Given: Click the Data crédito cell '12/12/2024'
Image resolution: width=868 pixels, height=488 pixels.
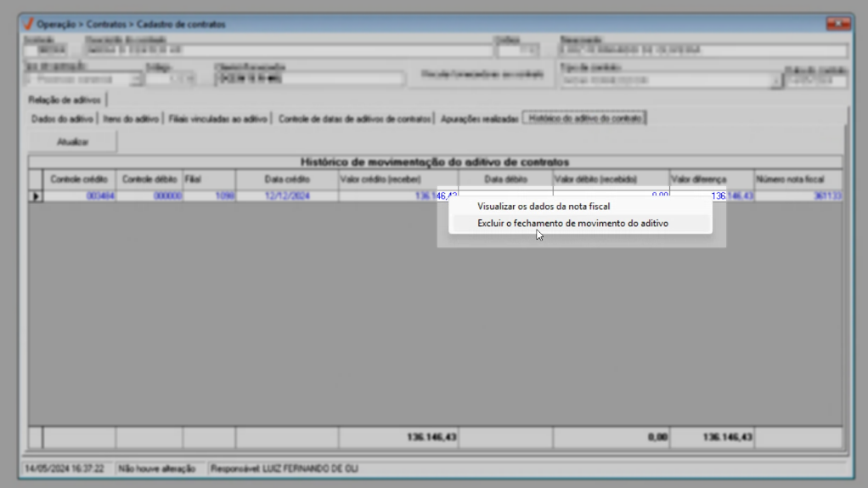Looking at the screenshot, I should click(287, 196).
